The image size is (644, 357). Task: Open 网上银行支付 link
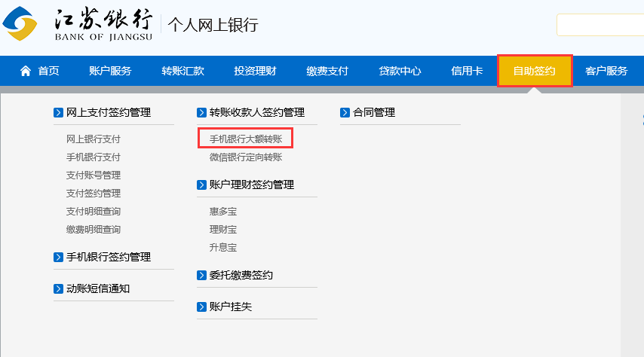coord(94,139)
